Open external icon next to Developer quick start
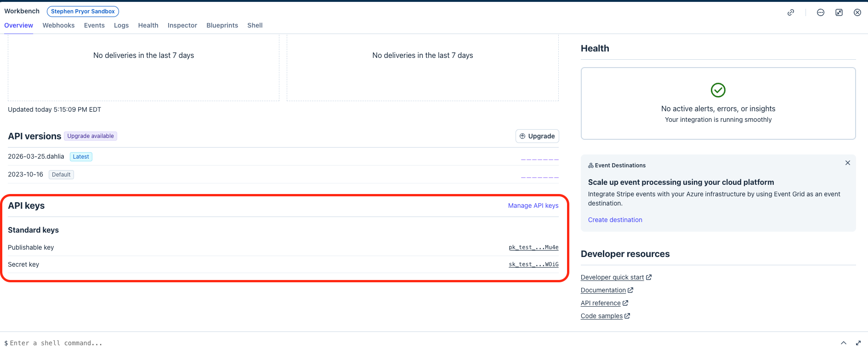The image size is (868, 354). (649, 277)
